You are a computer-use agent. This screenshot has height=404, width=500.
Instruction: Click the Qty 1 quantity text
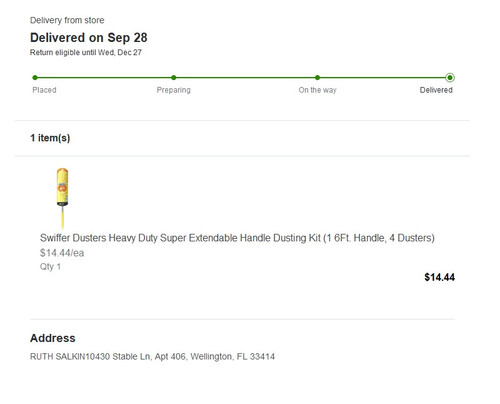[x=50, y=267]
